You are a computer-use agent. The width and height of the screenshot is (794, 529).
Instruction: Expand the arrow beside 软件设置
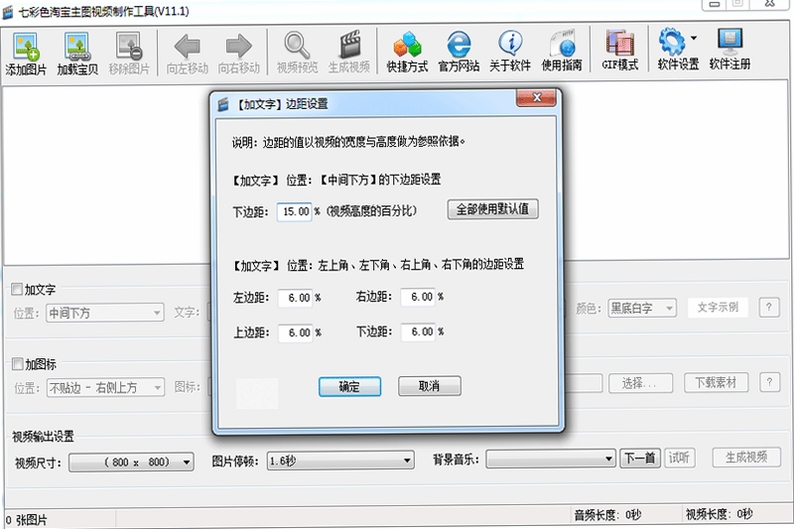[x=694, y=38]
